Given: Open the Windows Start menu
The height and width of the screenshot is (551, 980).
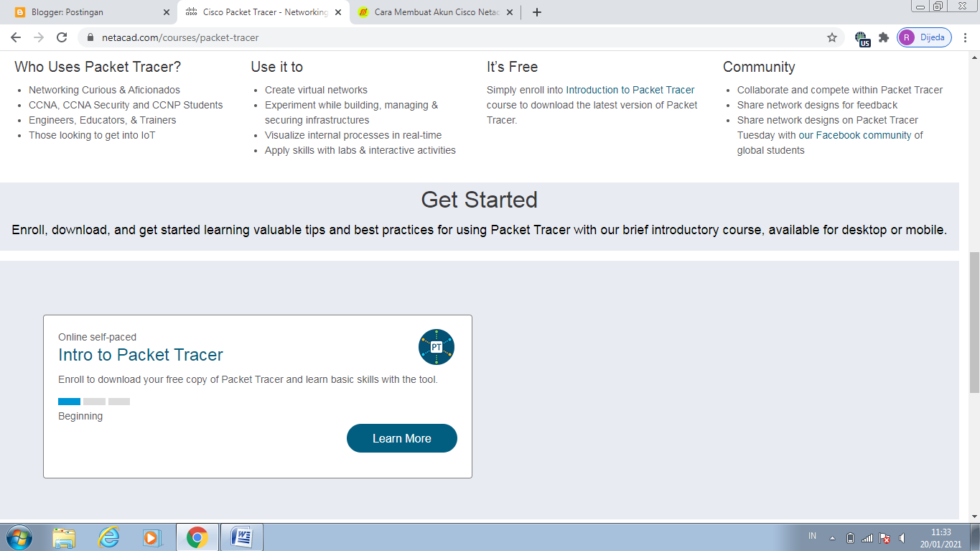Looking at the screenshot, I should click(19, 537).
